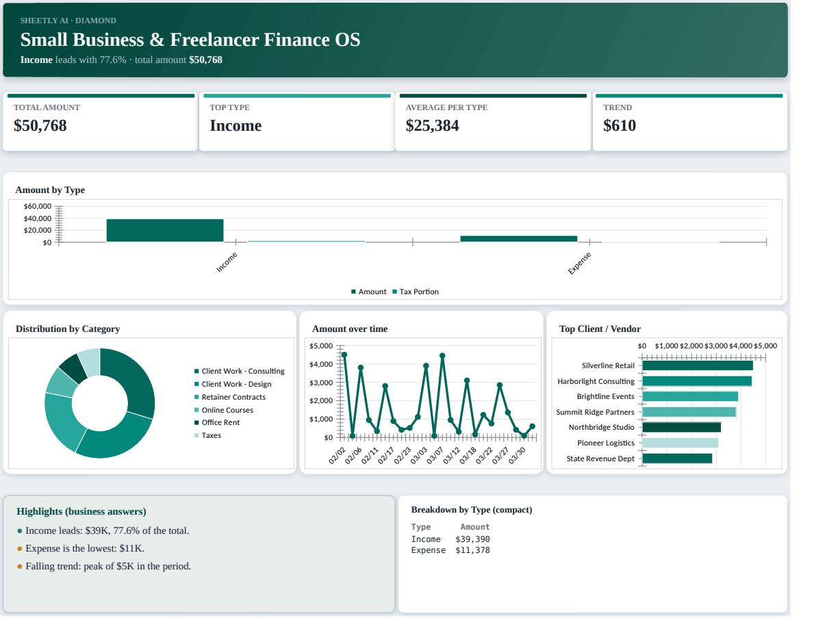The width and height of the screenshot is (840, 631).
Task: Click the Income bar in Amount by Type chart
Action: [x=165, y=231]
